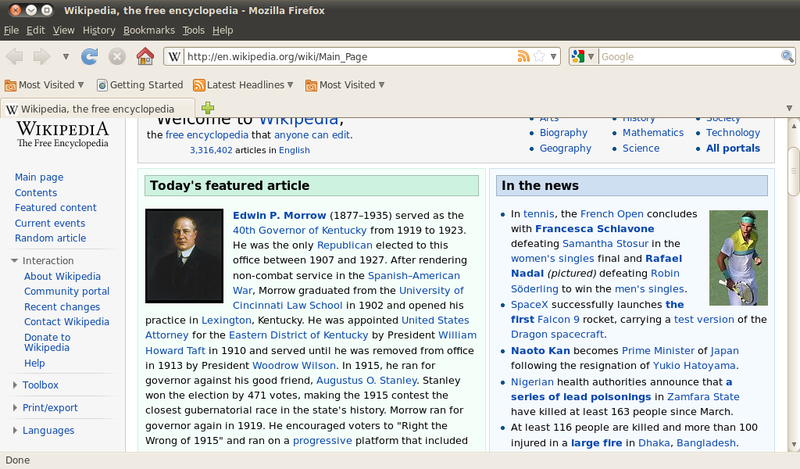
Task: Open the Edwin P. Morrow article link
Action: click(x=279, y=215)
